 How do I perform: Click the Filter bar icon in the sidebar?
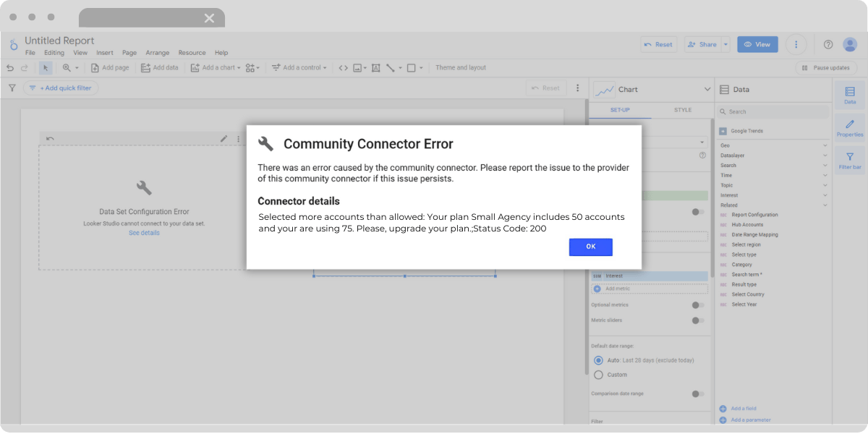[x=849, y=159]
